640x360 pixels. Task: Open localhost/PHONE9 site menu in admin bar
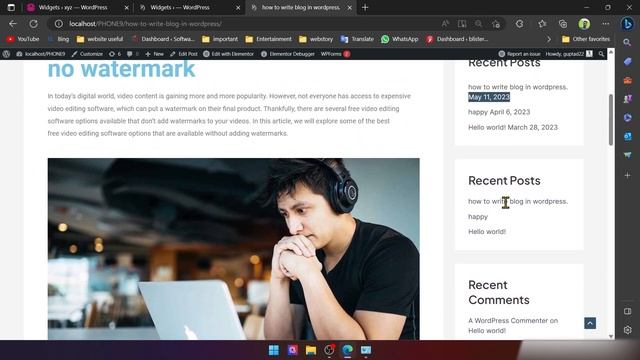pos(41,54)
